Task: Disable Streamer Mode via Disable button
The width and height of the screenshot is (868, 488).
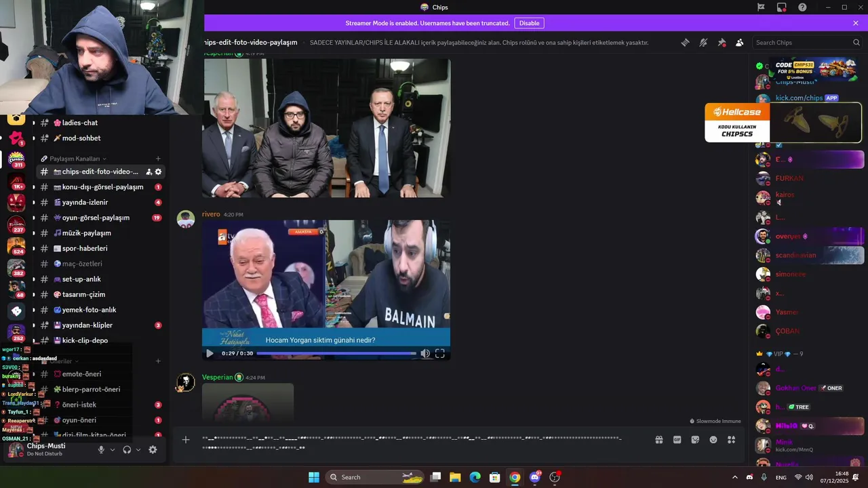Action: tap(529, 23)
